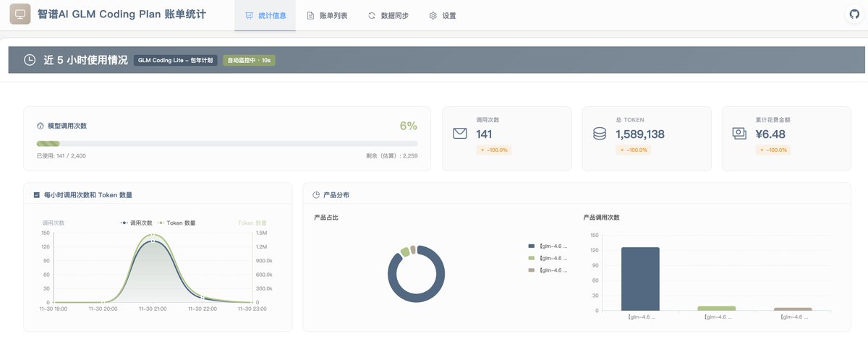Click the -100.0% badge under ¥6.48
Viewport: 868px width, 344px height.
(773, 150)
